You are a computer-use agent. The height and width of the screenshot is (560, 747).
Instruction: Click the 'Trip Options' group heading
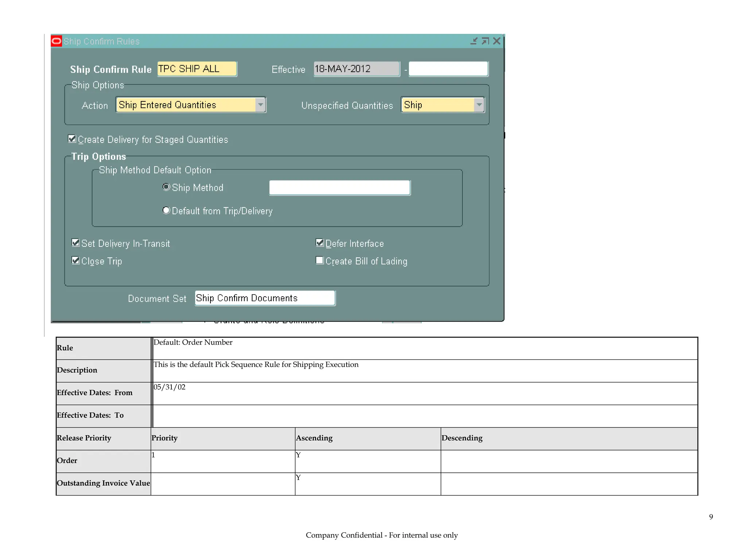98,156
